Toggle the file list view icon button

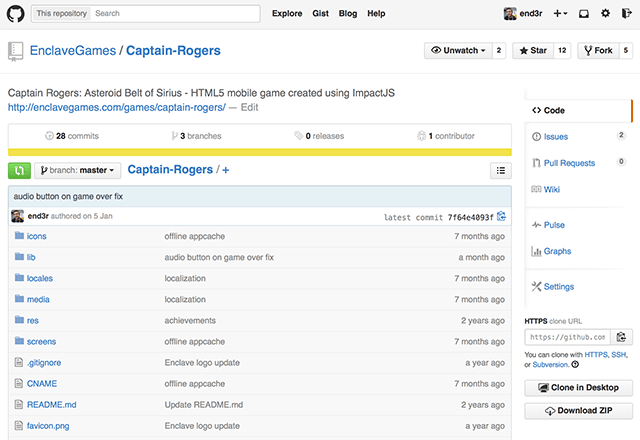click(500, 170)
